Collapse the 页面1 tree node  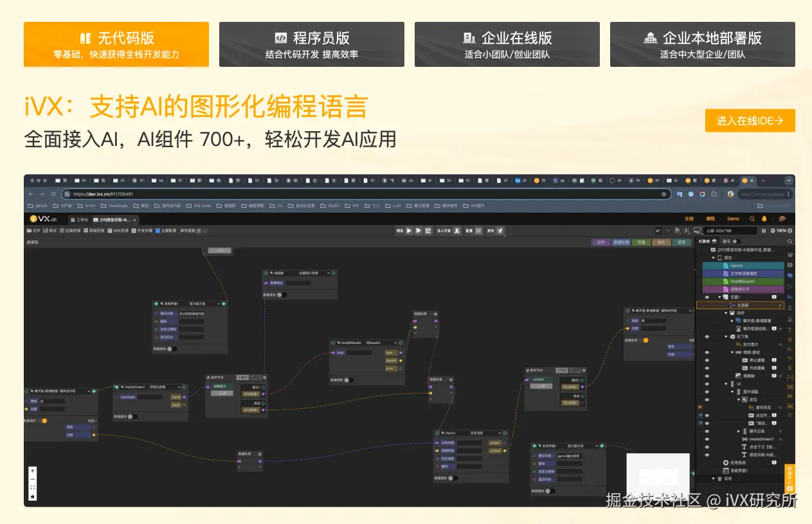coord(719,297)
